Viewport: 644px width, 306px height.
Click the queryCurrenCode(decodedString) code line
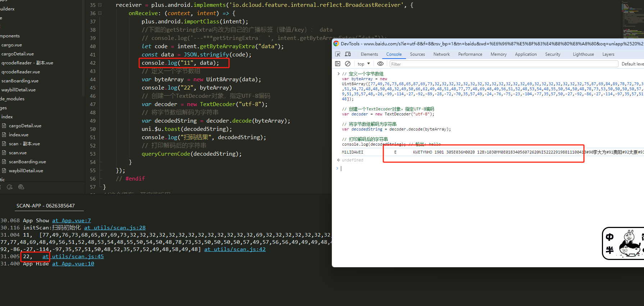[x=192, y=154]
